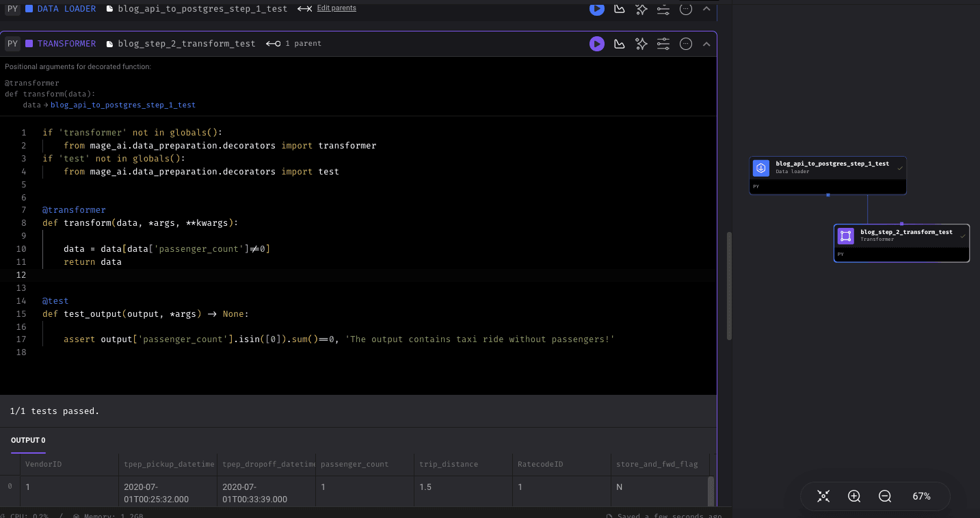This screenshot has height=518, width=980.
Task: Open the blog_api_to_postgres_step_1_test link under positional arguments
Action: [x=123, y=105]
